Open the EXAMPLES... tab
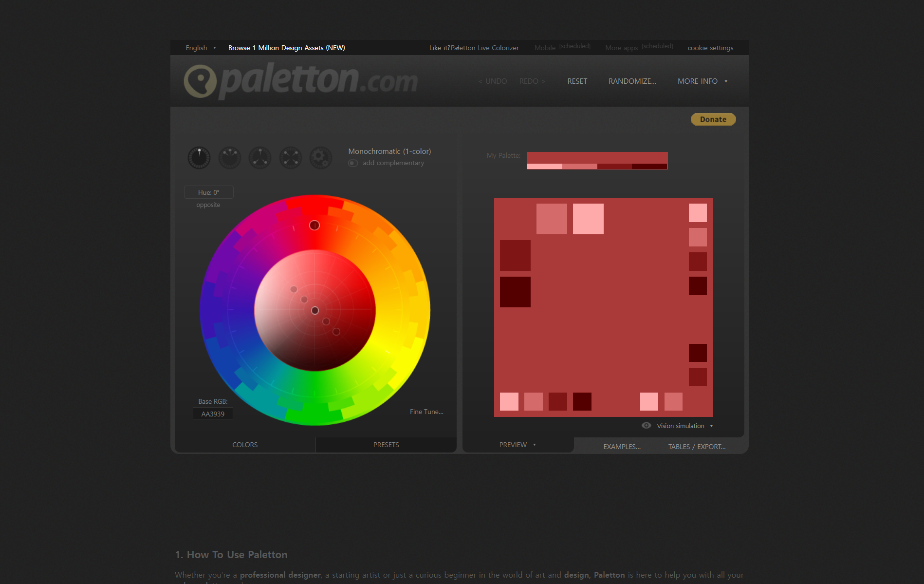The height and width of the screenshot is (584, 924). (622, 447)
